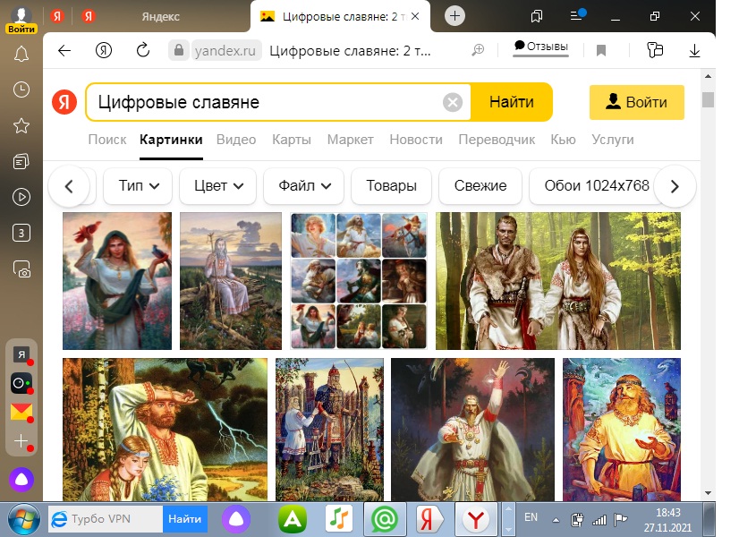Open the Отзывы feedback button
Viewport: 756px width, 537px height.
541,47
